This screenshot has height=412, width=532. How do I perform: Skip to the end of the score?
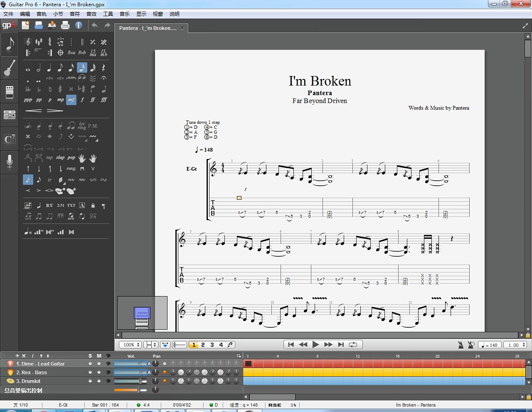341,345
